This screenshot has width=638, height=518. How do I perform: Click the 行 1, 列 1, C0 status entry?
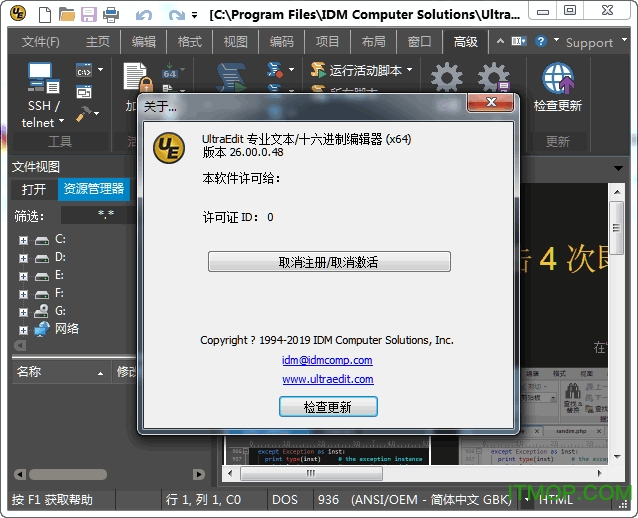(x=203, y=500)
